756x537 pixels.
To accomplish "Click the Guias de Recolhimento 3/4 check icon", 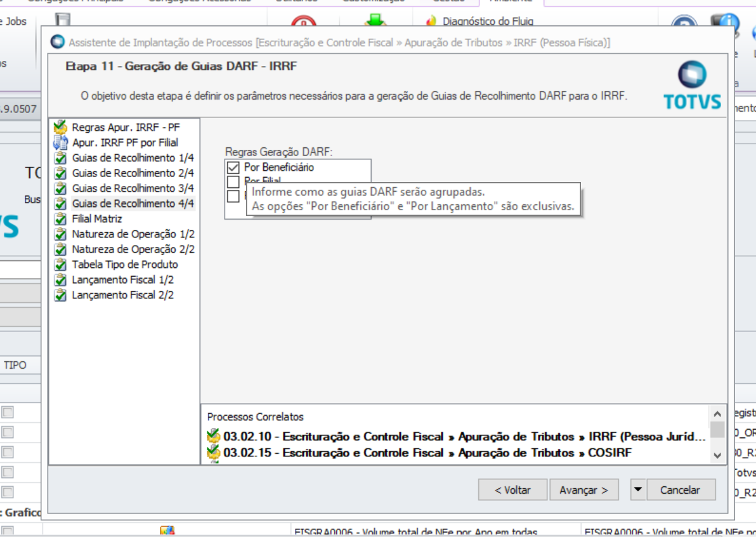I will 60,188.
